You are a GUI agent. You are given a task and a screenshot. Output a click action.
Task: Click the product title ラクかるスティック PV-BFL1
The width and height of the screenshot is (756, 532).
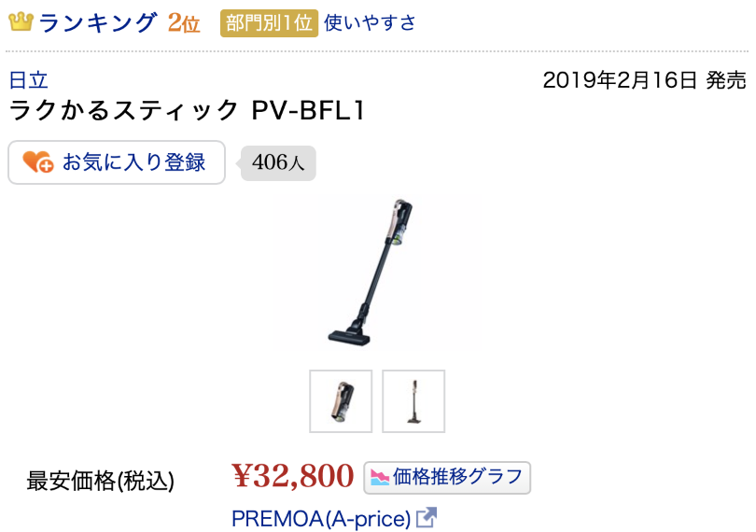coord(187,110)
